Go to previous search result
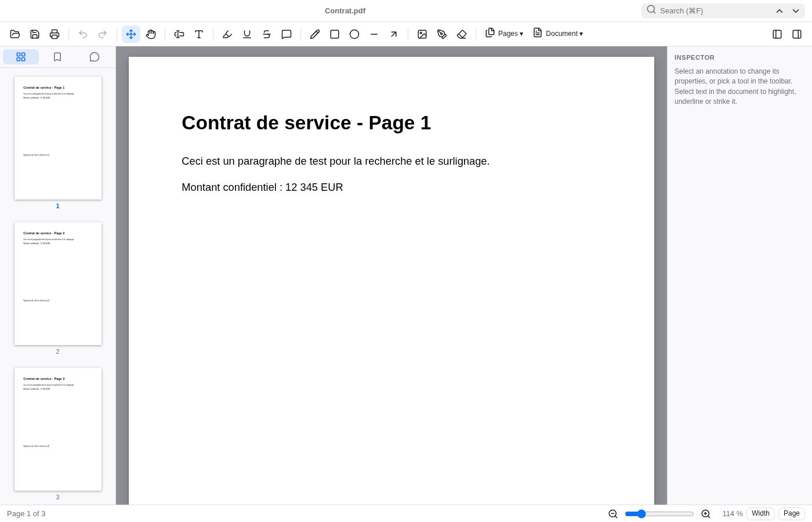Viewport: 812px width, 522px height. 780,11
